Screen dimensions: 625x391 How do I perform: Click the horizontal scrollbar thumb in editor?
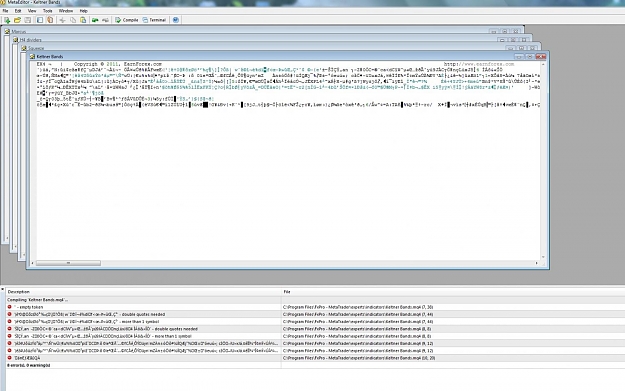click(68, 263)
